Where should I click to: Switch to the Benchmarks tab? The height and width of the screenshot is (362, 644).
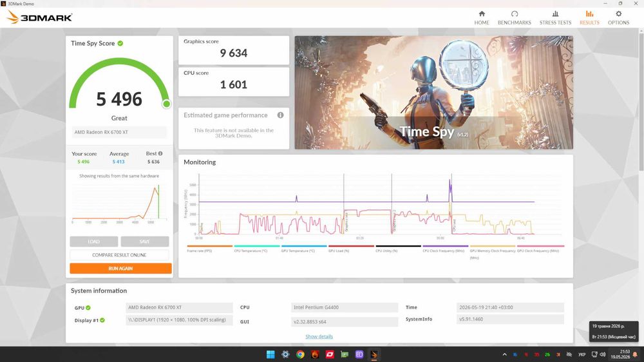click(x=514, y=17)
